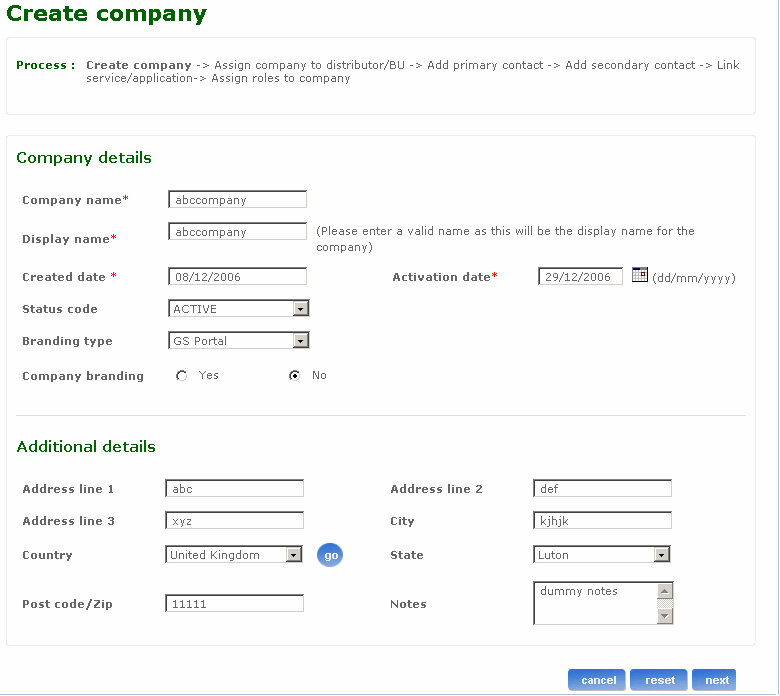Proceed with the next button

tap(716, 680)
